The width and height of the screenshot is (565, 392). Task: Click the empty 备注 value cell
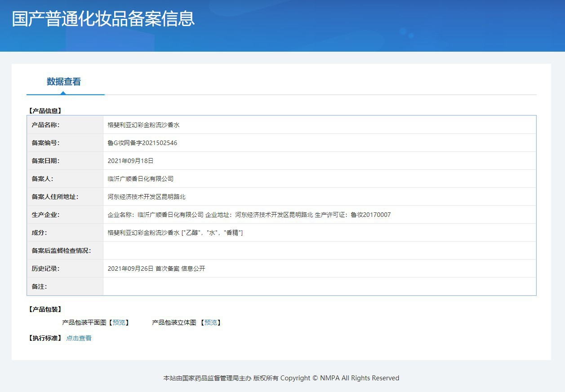click(319, 286)
